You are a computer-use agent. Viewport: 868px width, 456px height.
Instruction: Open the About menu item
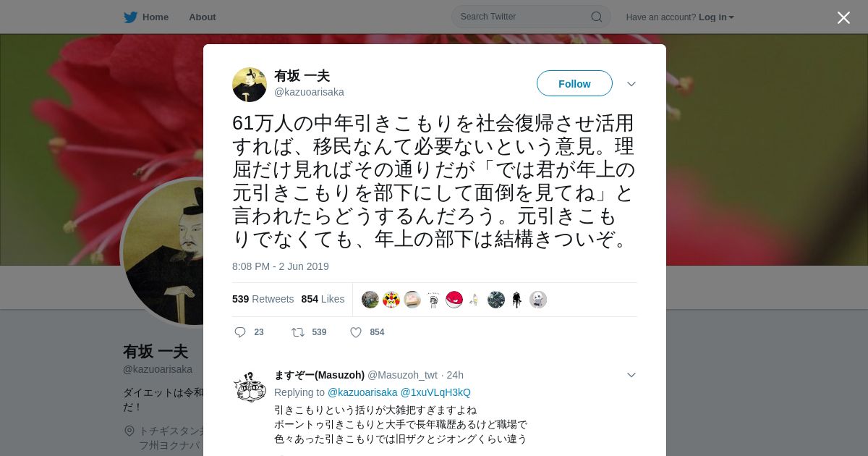click(203, 17)
